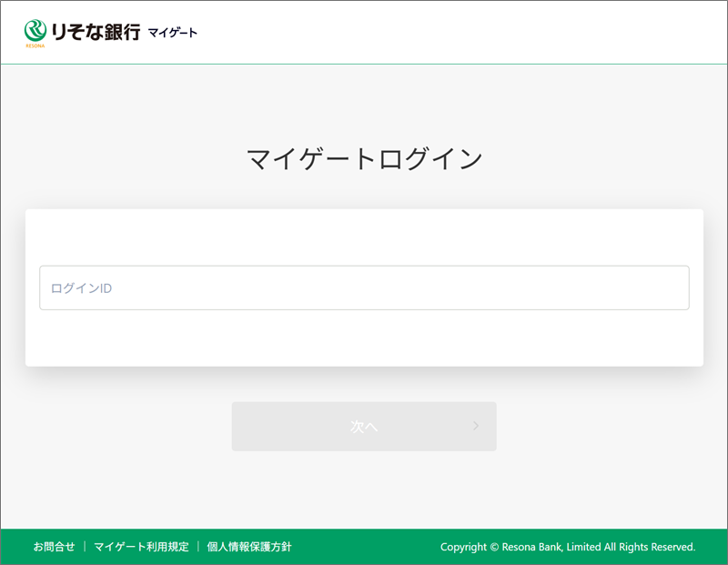Image resolution: width=728 pixels, height=565 pixels.
Task: Open the マイゲート利用規定 footer link
Action: (141, 547)
